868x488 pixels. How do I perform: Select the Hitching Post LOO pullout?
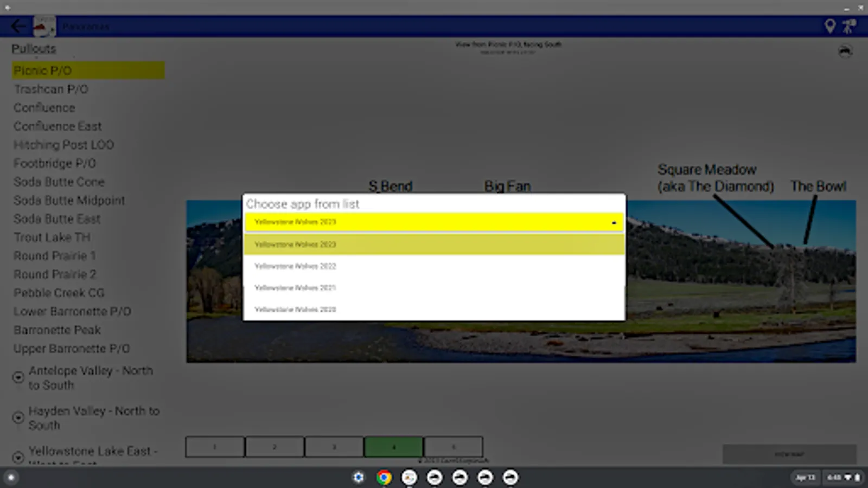[63, 145]
